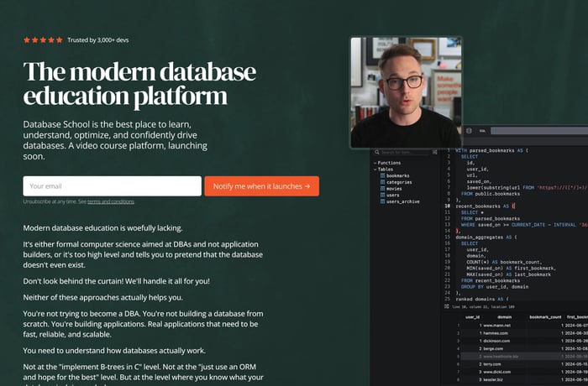588x386 pixels.
Task: Click the "recent_bookmarks AS" code line
Action: 486,206
